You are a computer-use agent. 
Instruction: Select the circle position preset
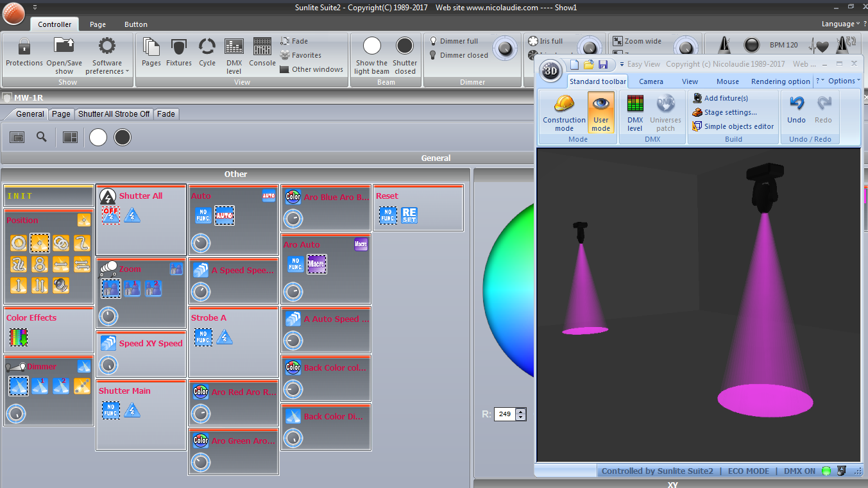pos(19,242)
